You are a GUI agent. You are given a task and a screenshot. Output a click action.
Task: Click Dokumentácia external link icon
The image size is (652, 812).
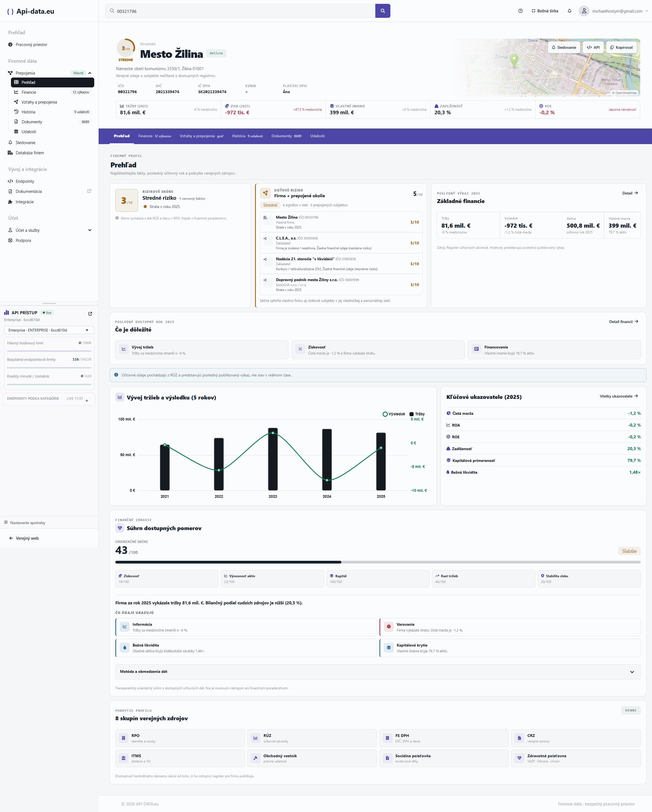pos(89,191)
